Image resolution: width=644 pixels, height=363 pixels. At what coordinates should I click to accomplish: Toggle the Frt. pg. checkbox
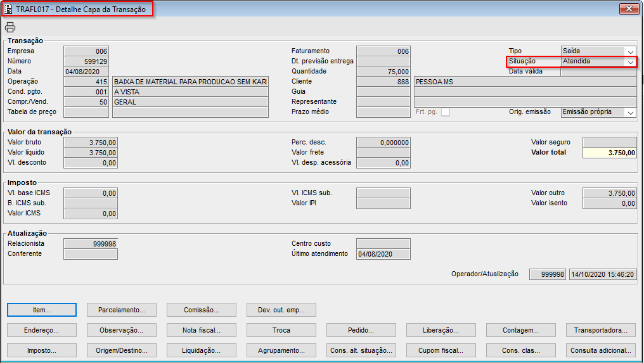click(x=445, y=111)
